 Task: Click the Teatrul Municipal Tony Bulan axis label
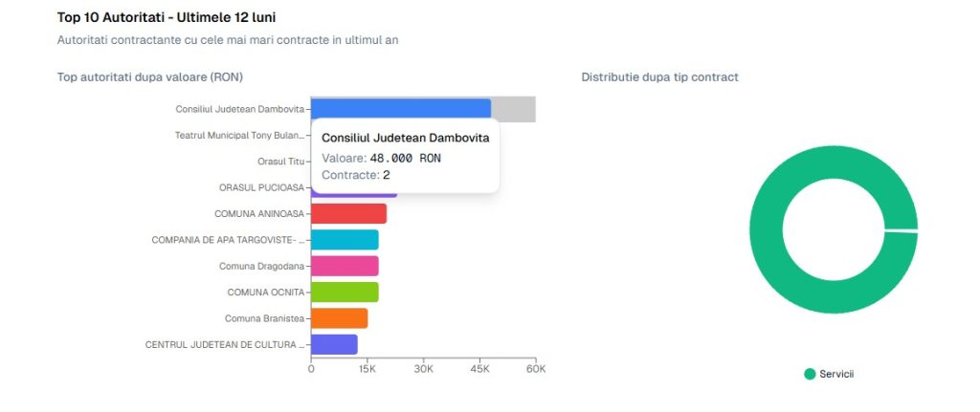click(238, 135)
